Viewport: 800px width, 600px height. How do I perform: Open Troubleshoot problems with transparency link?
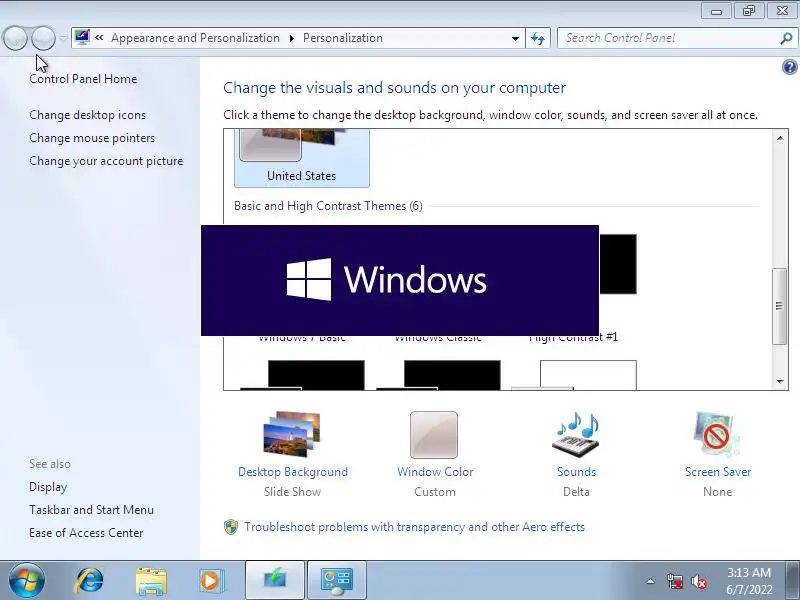coord(414,527)
